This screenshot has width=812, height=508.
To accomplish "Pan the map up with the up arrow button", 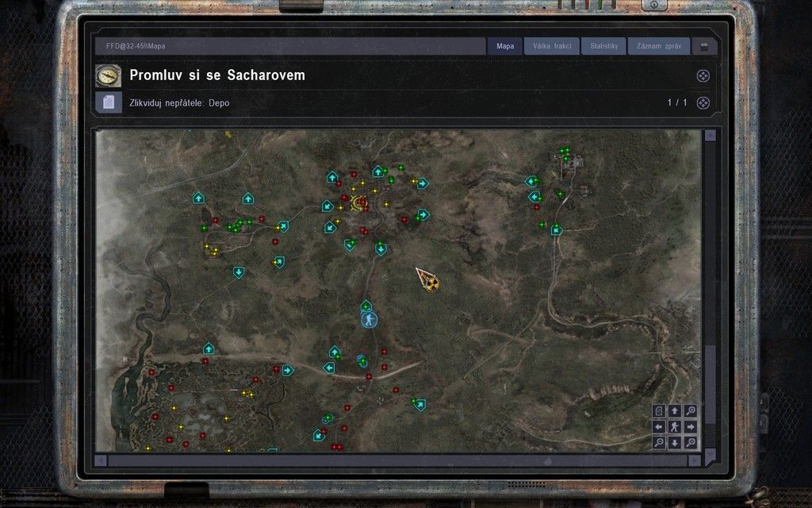I will tap(674, 411).
